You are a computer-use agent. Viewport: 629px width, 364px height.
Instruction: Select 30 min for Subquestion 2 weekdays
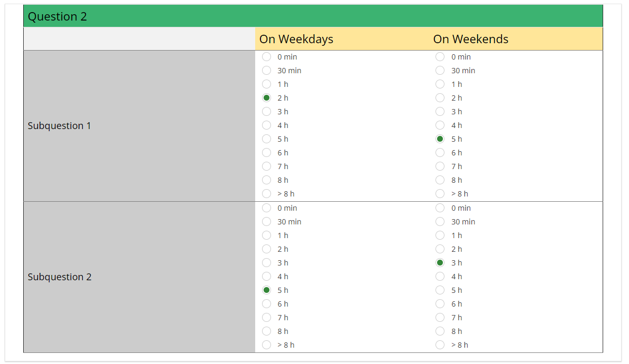pos(267,222)
